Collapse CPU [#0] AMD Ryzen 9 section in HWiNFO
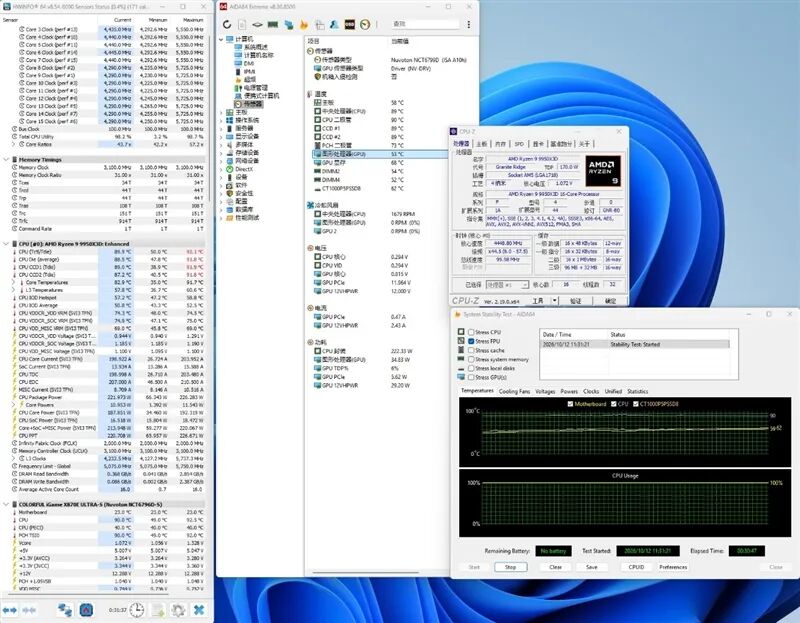 point(6,244)
